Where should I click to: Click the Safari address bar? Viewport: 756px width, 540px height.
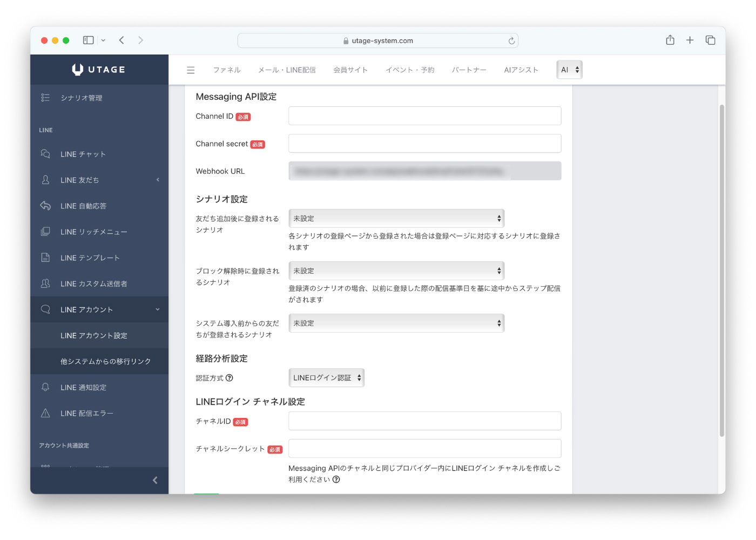point(378,40)
